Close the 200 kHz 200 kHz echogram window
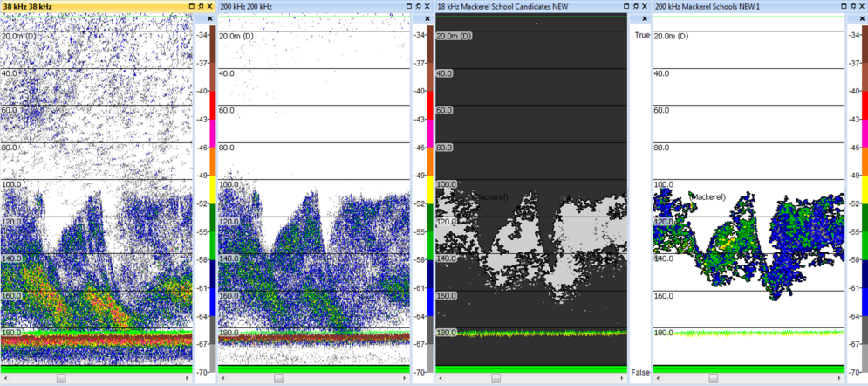Viewport: 868px width, 386px height. coord(428,6)
